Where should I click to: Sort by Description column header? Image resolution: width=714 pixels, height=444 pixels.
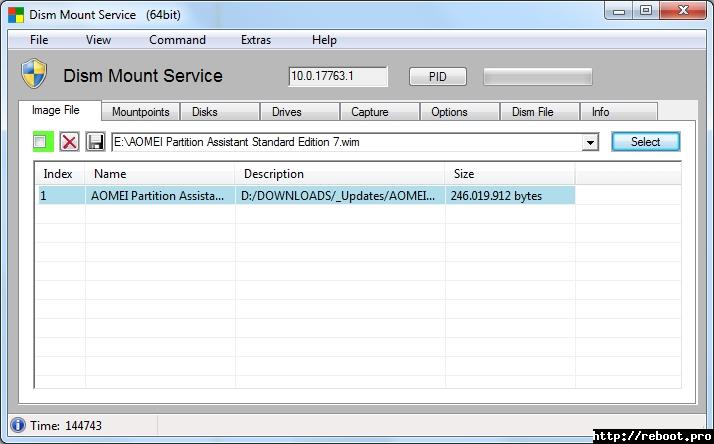(x=340, y=174)
